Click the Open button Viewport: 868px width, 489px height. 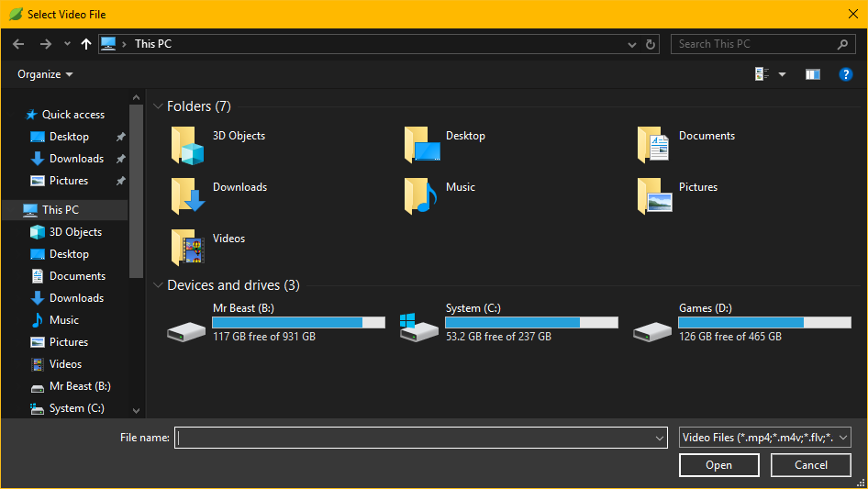(718, 465)
